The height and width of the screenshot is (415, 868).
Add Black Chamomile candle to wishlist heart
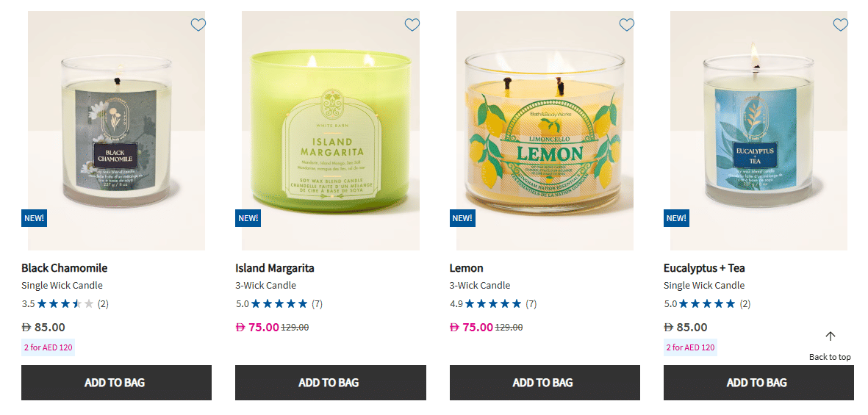pos(198,24)
